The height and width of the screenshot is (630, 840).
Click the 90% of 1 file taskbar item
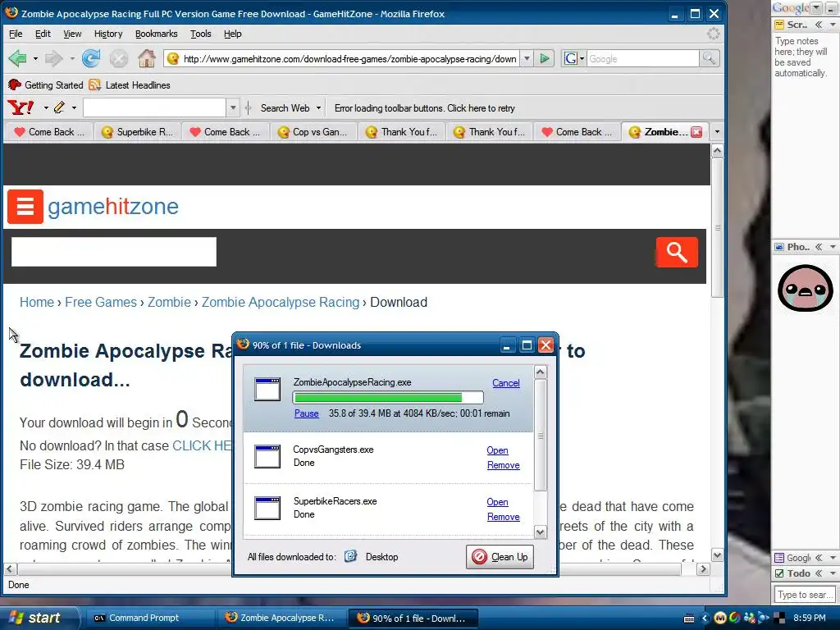click(412, 618)
